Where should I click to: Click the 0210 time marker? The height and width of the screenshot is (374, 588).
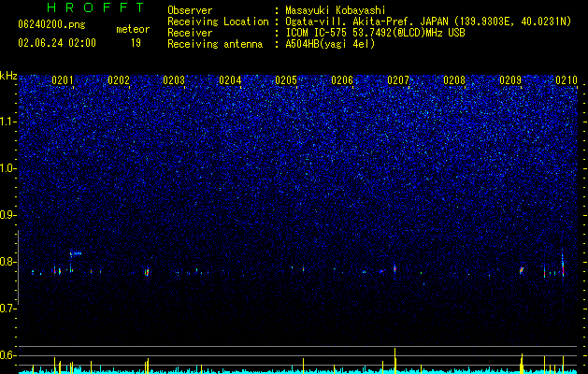coord(566,80)
